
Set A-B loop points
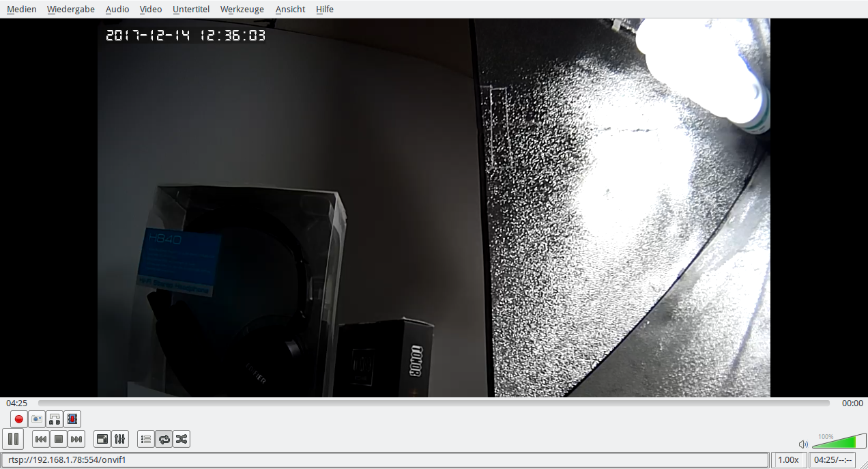click(55, 419)
